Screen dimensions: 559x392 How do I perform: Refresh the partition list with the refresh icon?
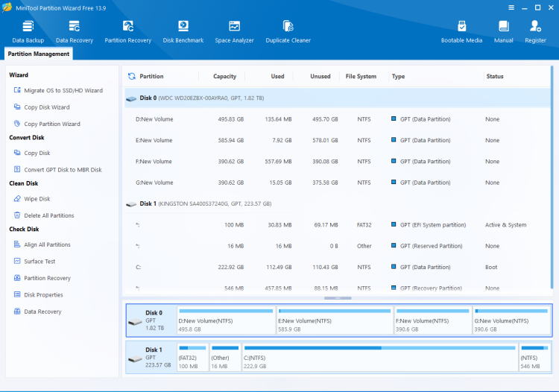(132, 76)
